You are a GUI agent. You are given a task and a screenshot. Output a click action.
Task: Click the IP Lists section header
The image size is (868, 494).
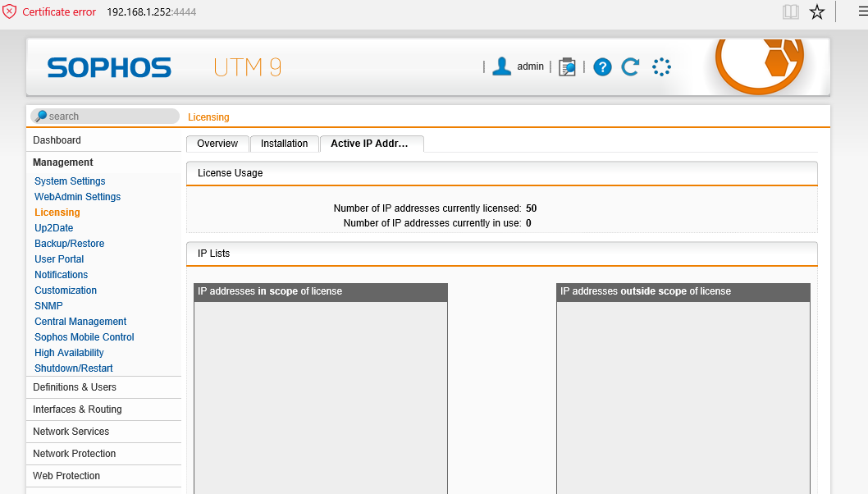point(501,254)
